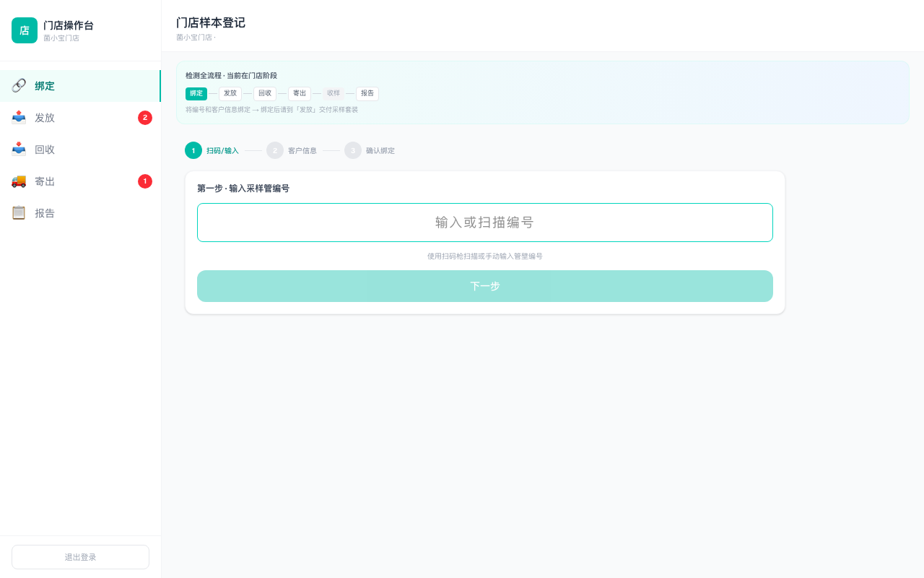
Task: Click the 报告 clipboard icon
Action: (19, 213)
